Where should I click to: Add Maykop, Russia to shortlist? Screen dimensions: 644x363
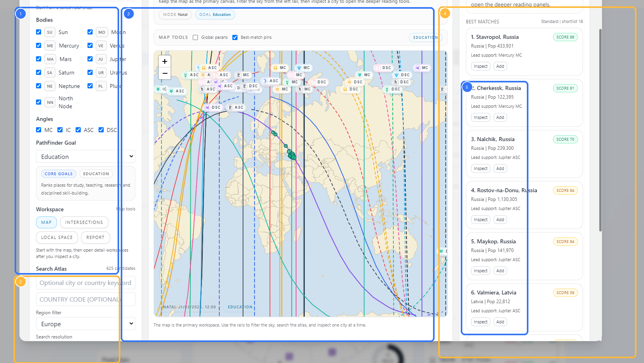[500, 271]
